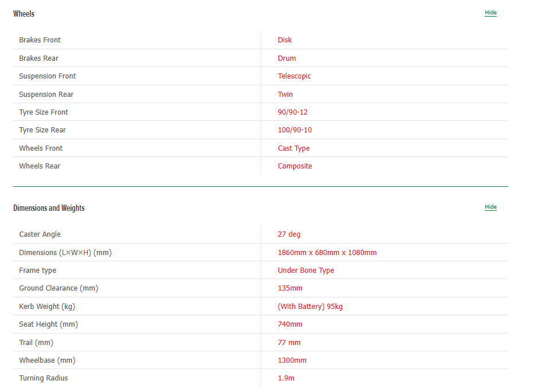Image resolution: width=538 pixels, height=392 pixels.
Task: Click the 27 deg value
Action: (289, 234)
